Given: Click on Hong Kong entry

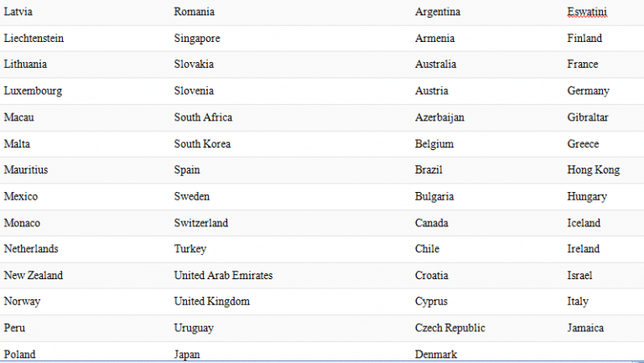Looking at the screenshot, I should [593, 170].
